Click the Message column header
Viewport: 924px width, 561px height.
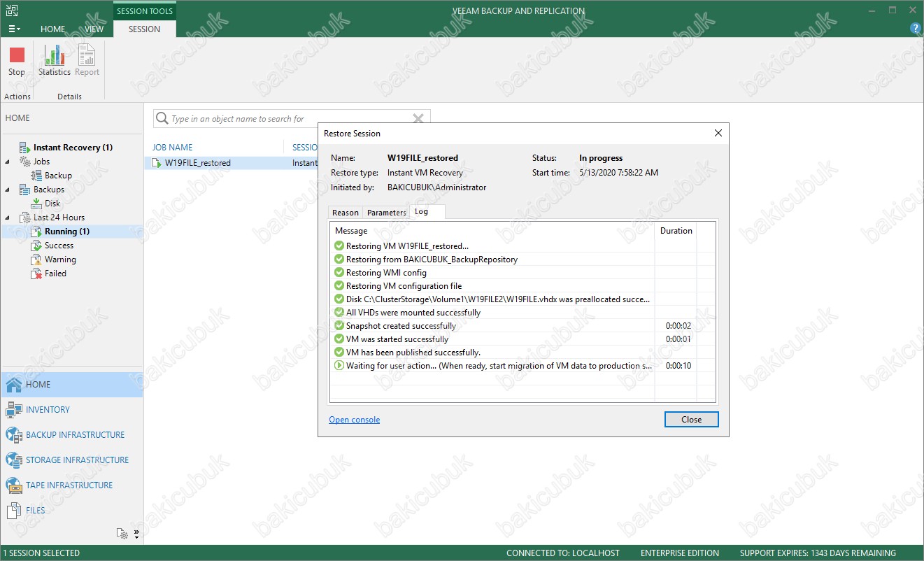pos(492,231)
